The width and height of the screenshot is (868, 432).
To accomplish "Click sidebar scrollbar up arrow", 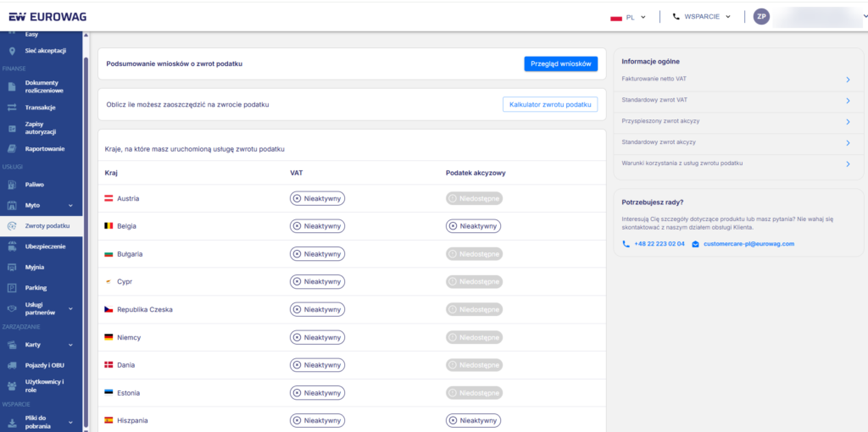I will pyautogui.click(x=86, y=36).
